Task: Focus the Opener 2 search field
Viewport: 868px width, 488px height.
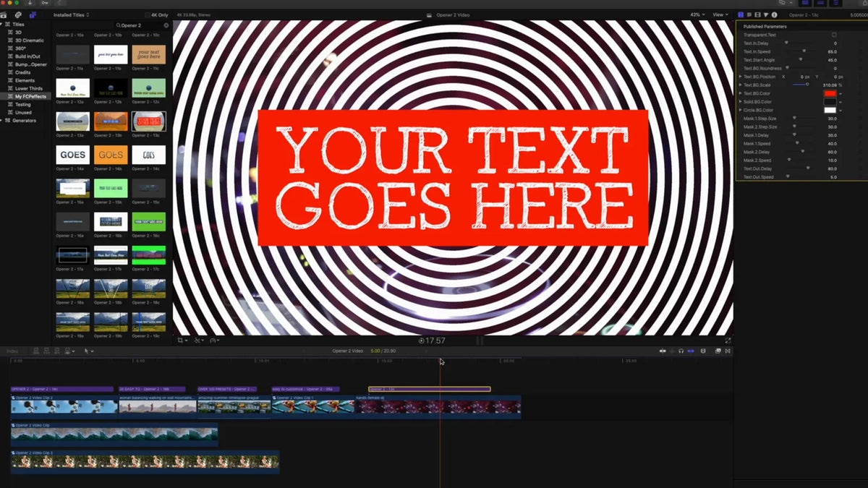Action: 141,25
